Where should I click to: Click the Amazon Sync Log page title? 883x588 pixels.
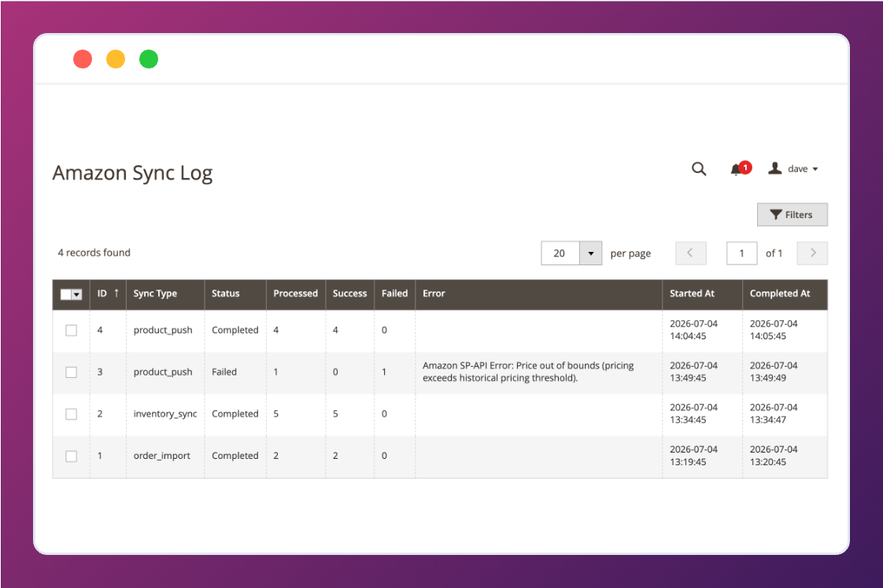[132, 173]
